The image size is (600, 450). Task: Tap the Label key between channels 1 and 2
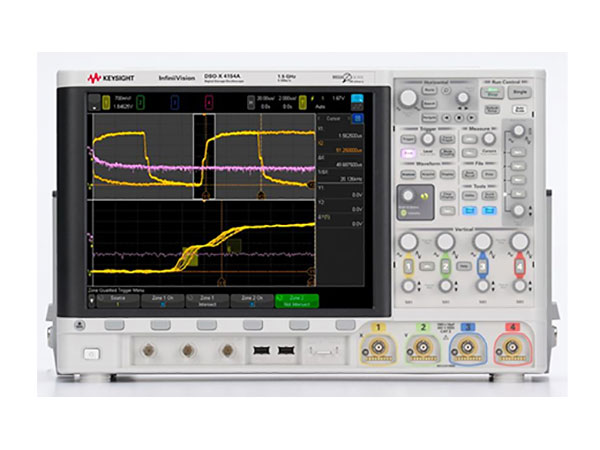point(427,266)
